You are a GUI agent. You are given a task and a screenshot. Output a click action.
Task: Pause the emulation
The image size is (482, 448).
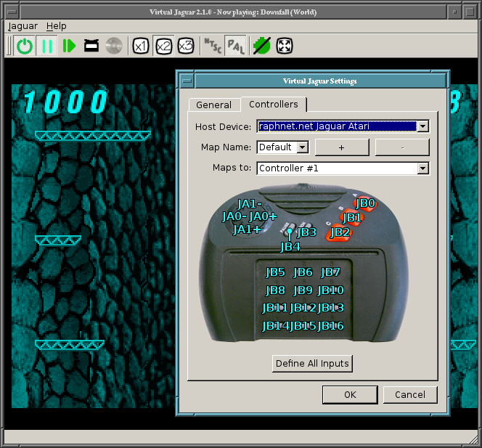(46, 46)
